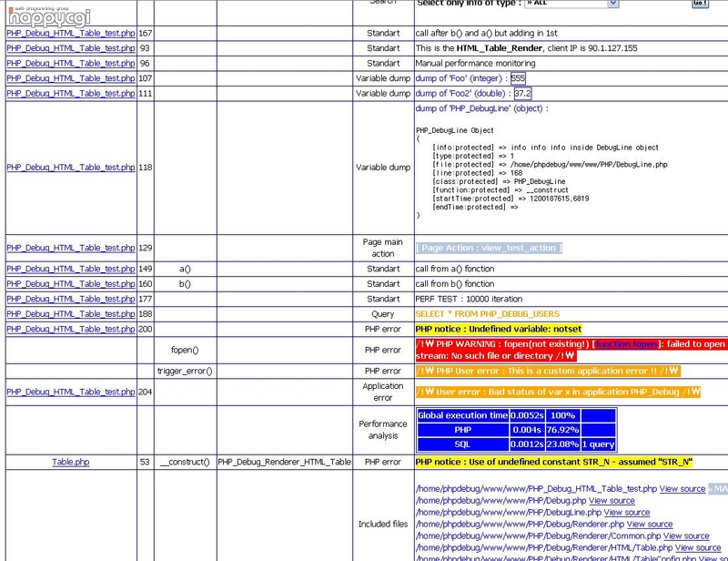
Task: Open test file link on line 129 row
Action: [71, 249]
